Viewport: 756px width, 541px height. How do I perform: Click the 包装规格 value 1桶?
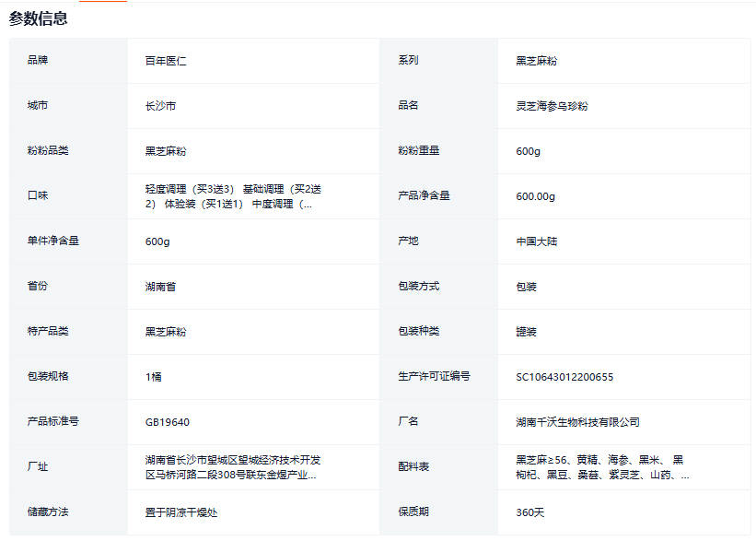point(154,377)
